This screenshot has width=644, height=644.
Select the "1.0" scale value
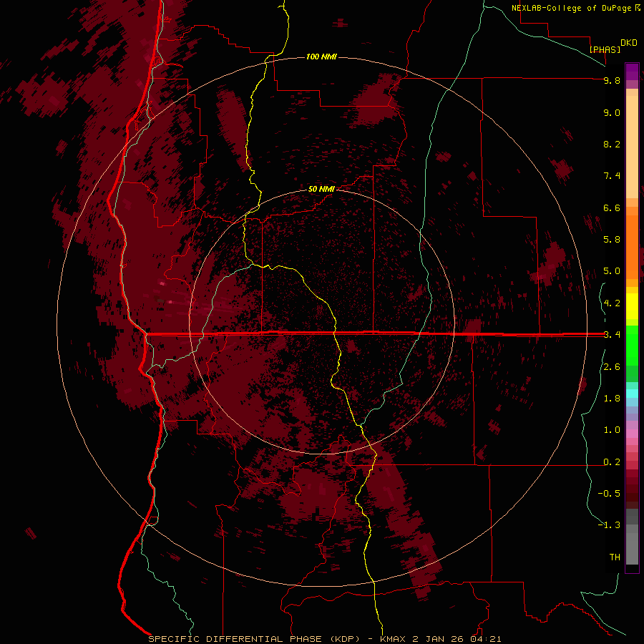click(612, 430)
